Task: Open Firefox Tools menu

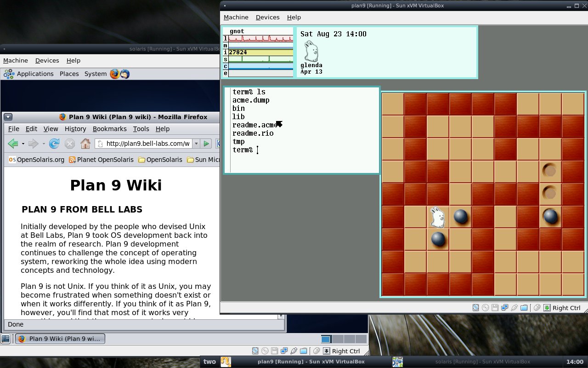Action: (141, 129)
